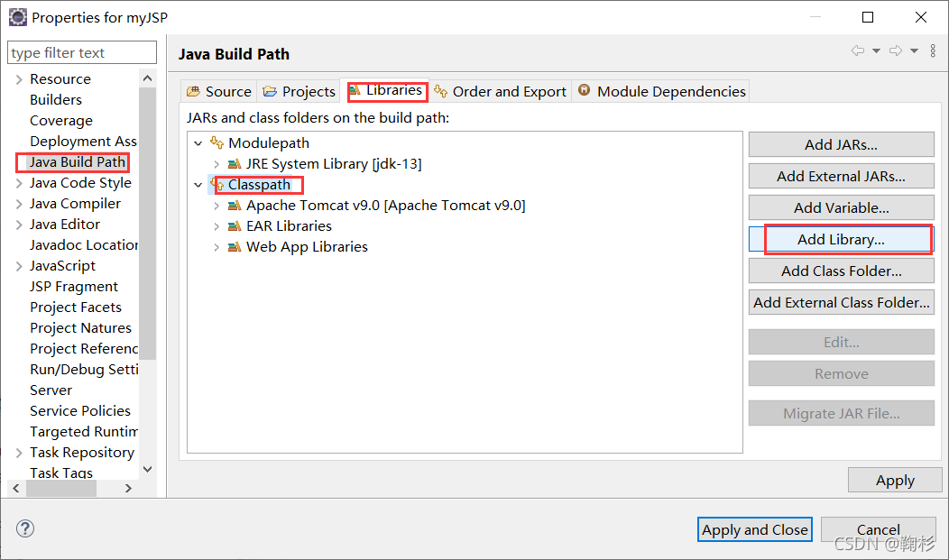
Task: Open forward history dropdown arrow
Action: [x=915, y=50]
